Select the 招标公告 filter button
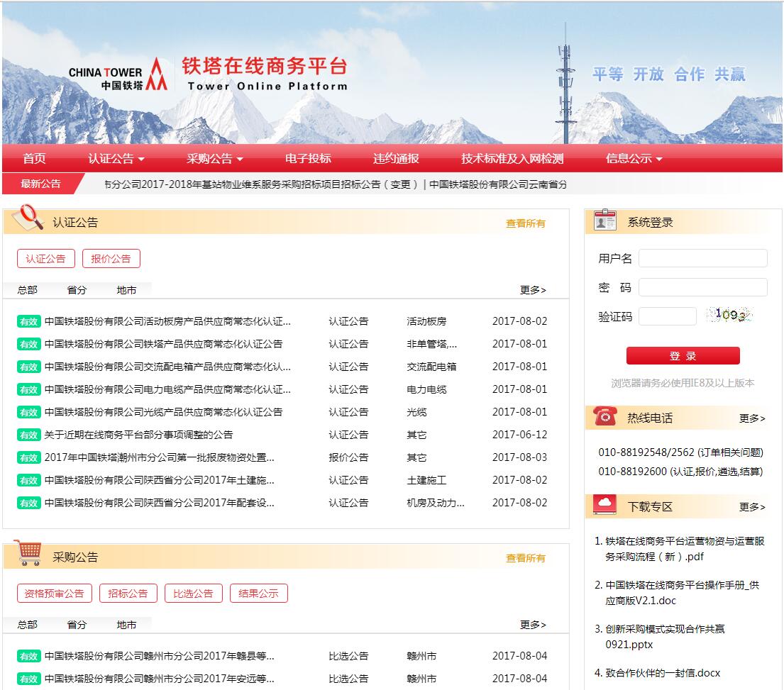 (128, 594)
